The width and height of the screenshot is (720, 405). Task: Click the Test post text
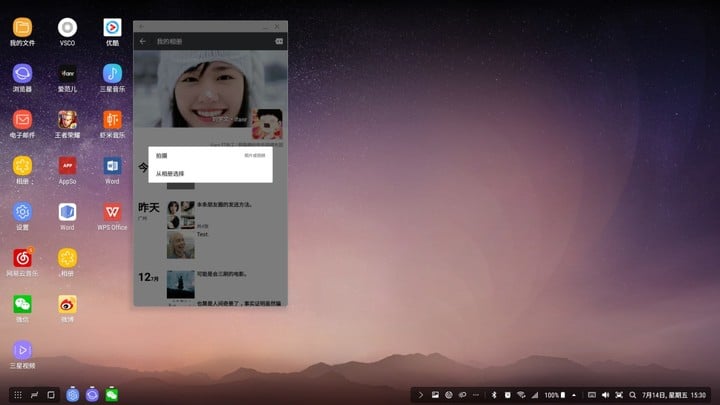pyautogui.click(x=202, y=234)
